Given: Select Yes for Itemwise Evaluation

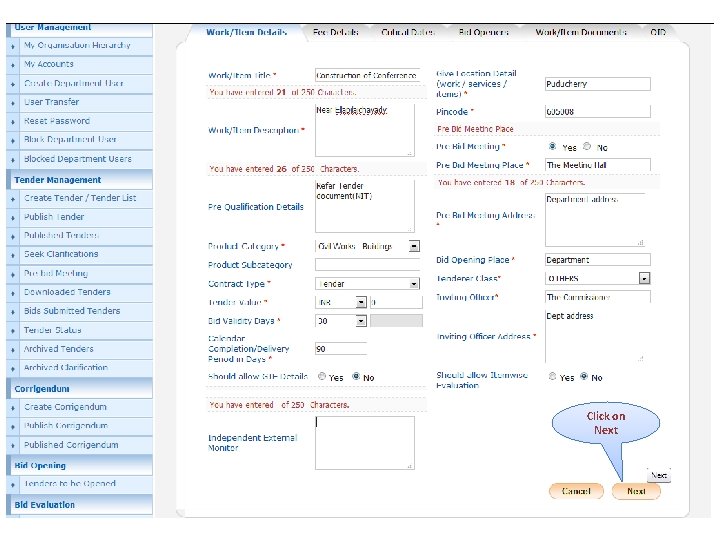Looking at the screenshot, I should (552, 377).
